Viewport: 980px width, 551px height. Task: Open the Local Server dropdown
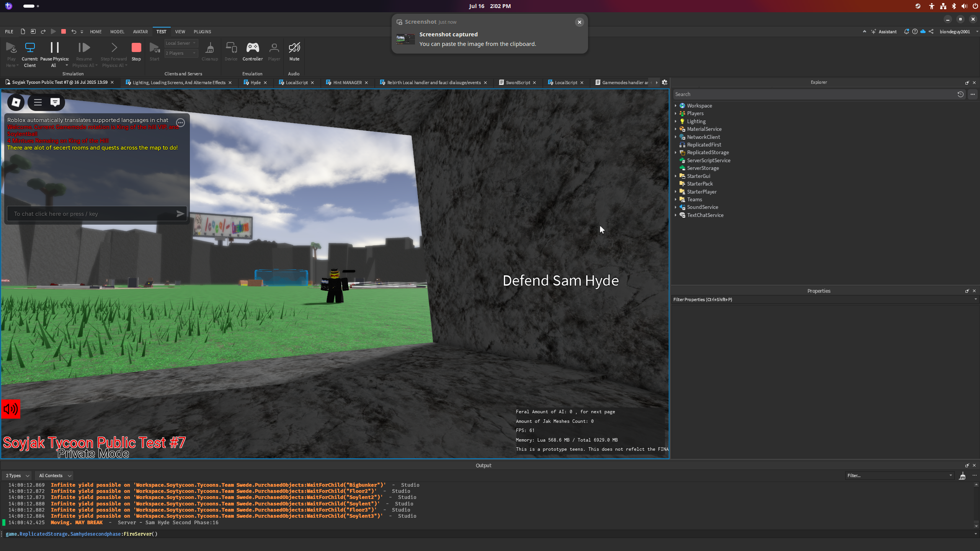(181, 43)
